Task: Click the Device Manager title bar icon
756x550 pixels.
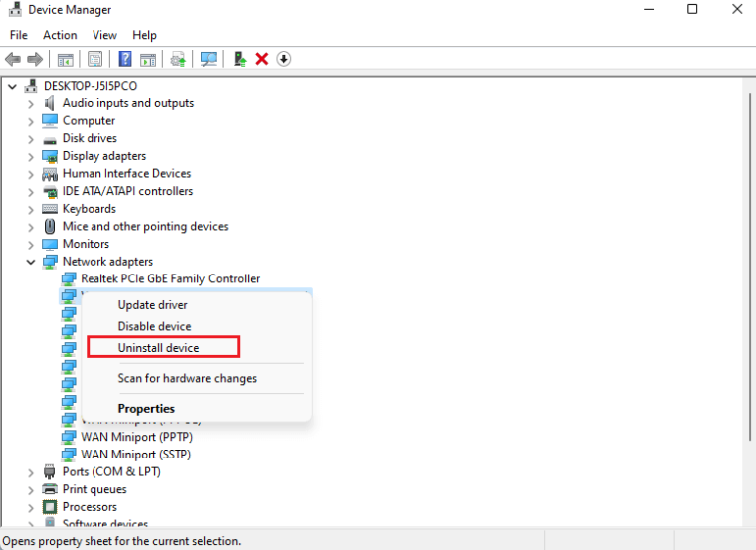Action: pyautogui.click(x=16, y=9)
